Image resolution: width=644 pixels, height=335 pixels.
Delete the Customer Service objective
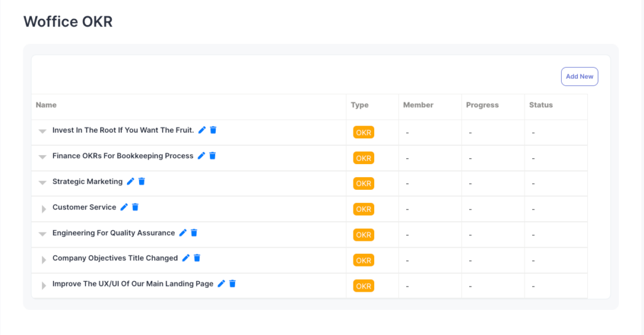(x=135, y=207)
